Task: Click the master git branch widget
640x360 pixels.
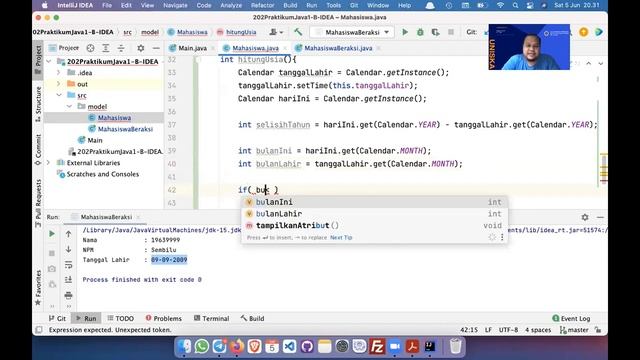Action: (x=574, y=330)
